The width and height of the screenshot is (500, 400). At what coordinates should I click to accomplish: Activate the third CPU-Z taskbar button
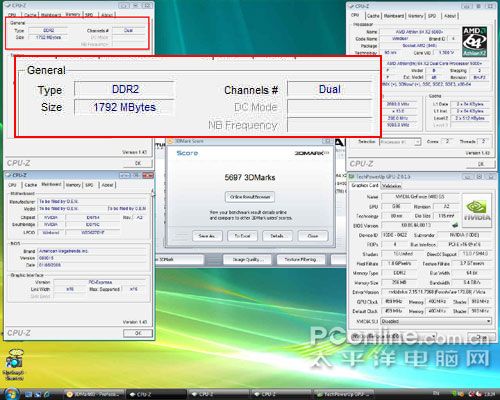coord(281,394)
